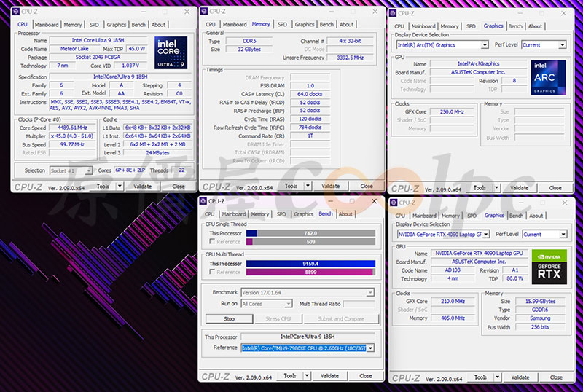
Task: Click the Intel ARC graphics logo
Action: coord(549,77)
